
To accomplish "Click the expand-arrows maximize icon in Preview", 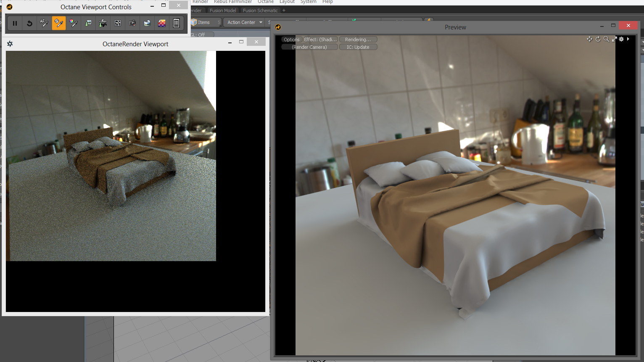I will (x=614, y=39).
